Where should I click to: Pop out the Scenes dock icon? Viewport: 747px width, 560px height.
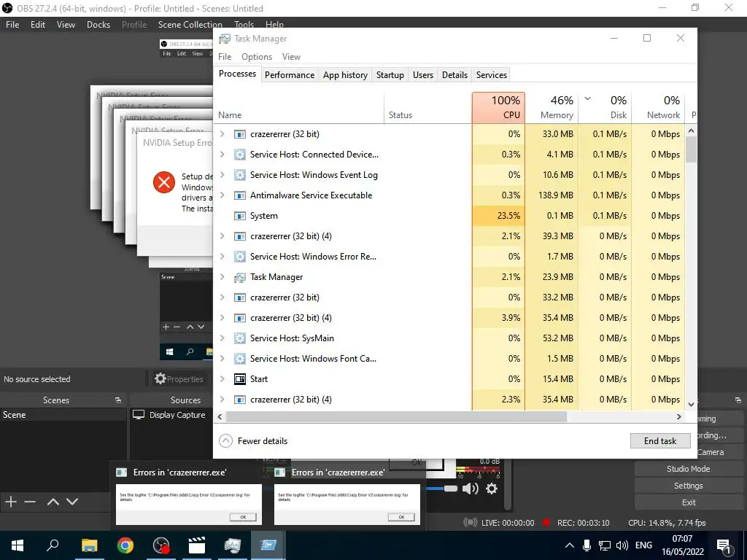click(x=118, y=400)
